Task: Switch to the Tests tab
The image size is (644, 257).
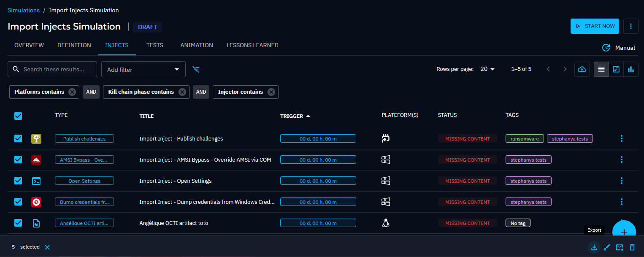Action: pos(154,45)
